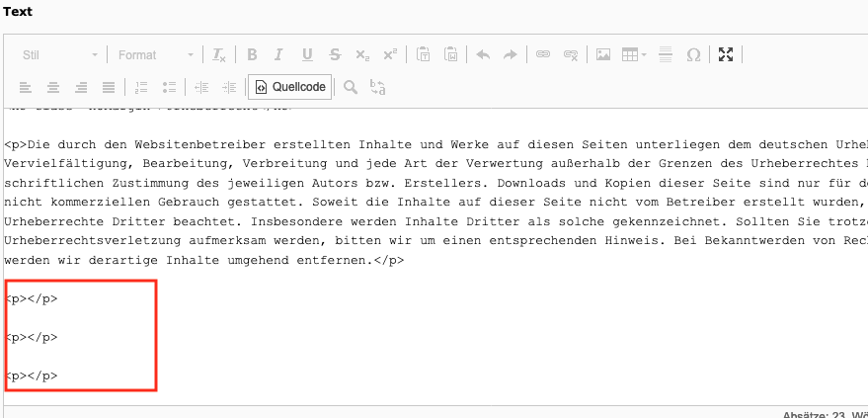
Task: Click the insert horizontal line icon
Action: (x=665, y=54)
